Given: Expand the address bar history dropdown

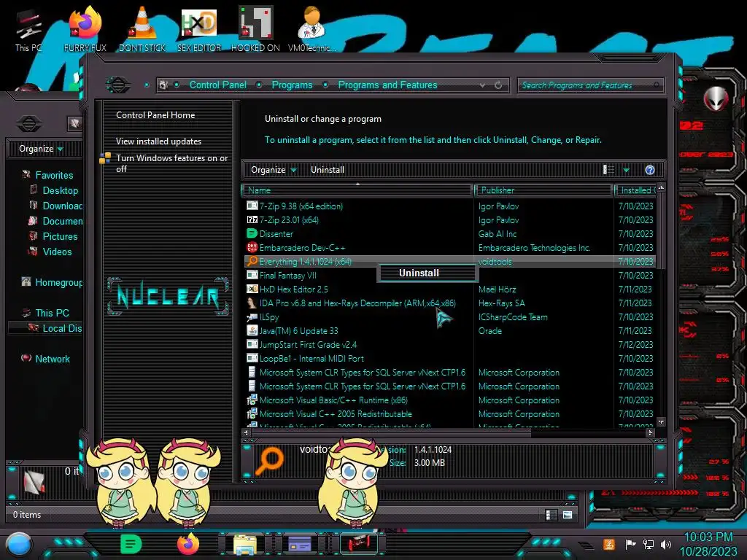Looking at the screenshot, I should click(x=483, y=85).
